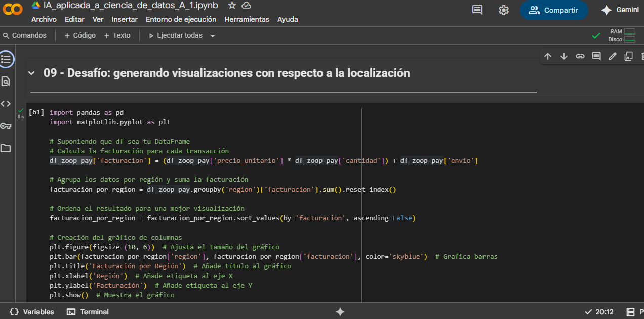Screen dimensions: 644x319
Task: Open find and replace sidebar icon
Action: (x=6, y=81)
